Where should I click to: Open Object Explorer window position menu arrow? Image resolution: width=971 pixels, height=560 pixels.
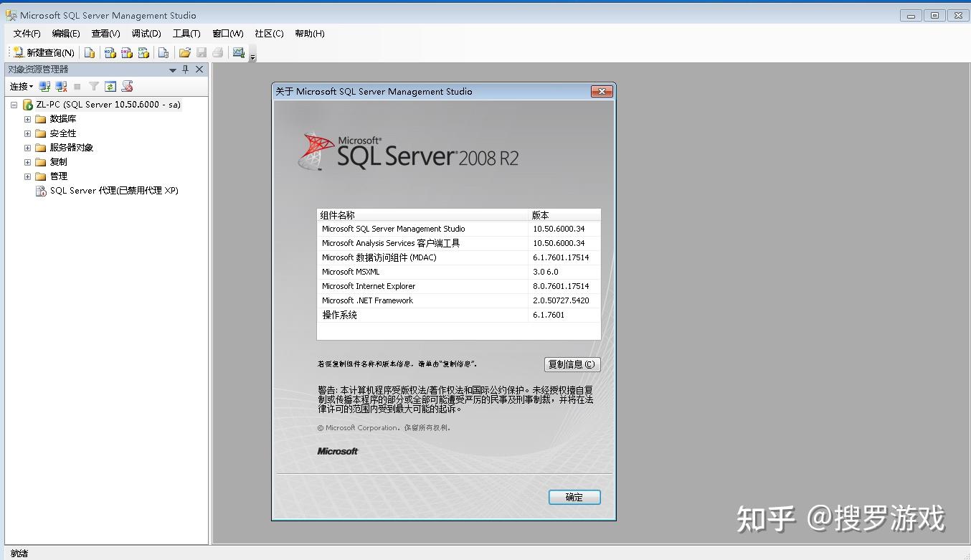pos(173,70)
